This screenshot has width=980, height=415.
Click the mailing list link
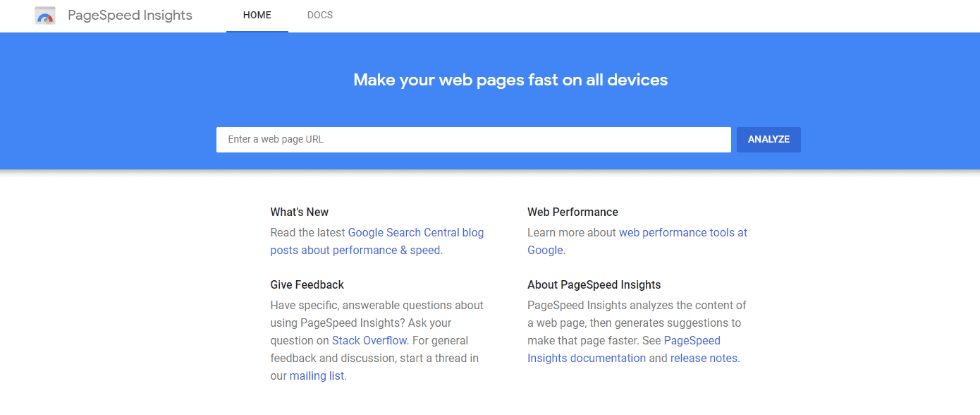click(316, 375)
